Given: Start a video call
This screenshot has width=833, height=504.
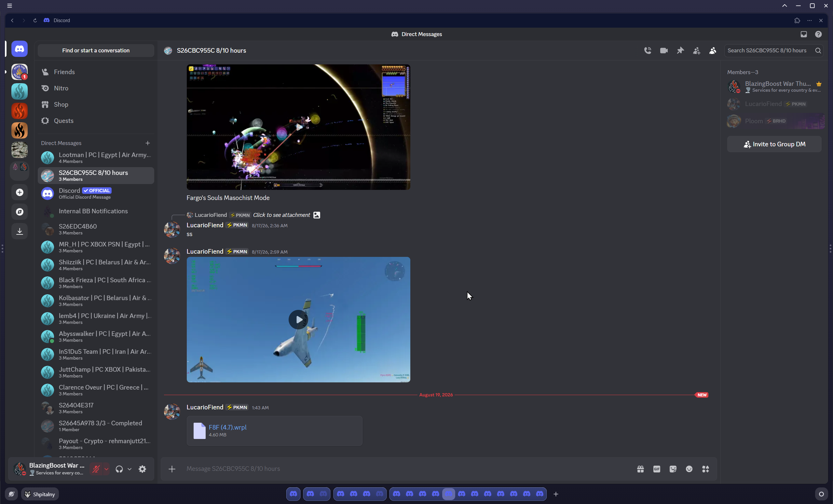Looking at the screenshot, I should coord(663,50).
